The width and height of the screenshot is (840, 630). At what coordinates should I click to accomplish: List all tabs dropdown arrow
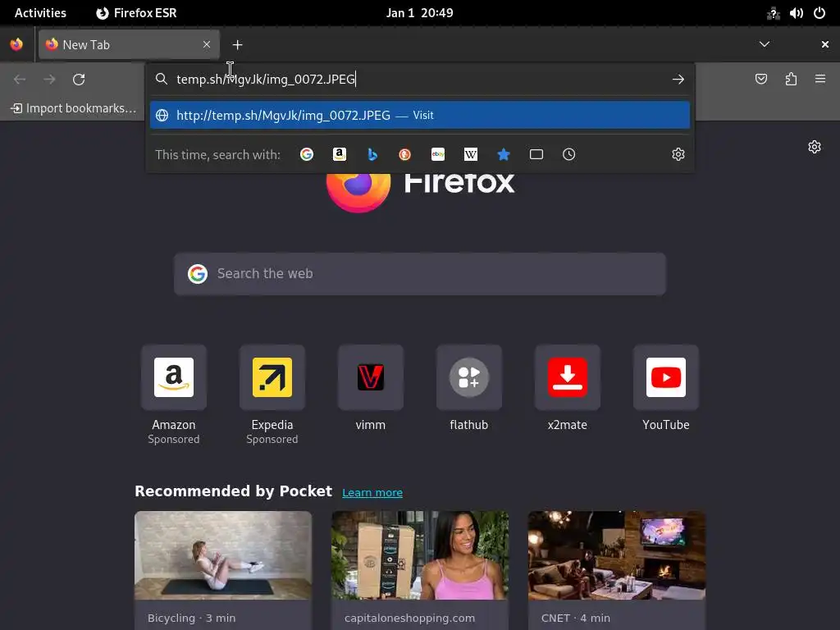765,44
